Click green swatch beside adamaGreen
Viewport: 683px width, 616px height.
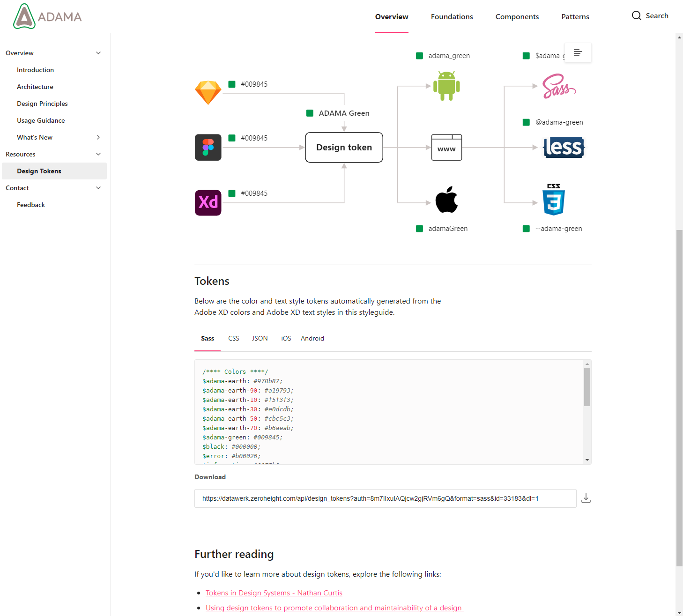tap(419, 229)
